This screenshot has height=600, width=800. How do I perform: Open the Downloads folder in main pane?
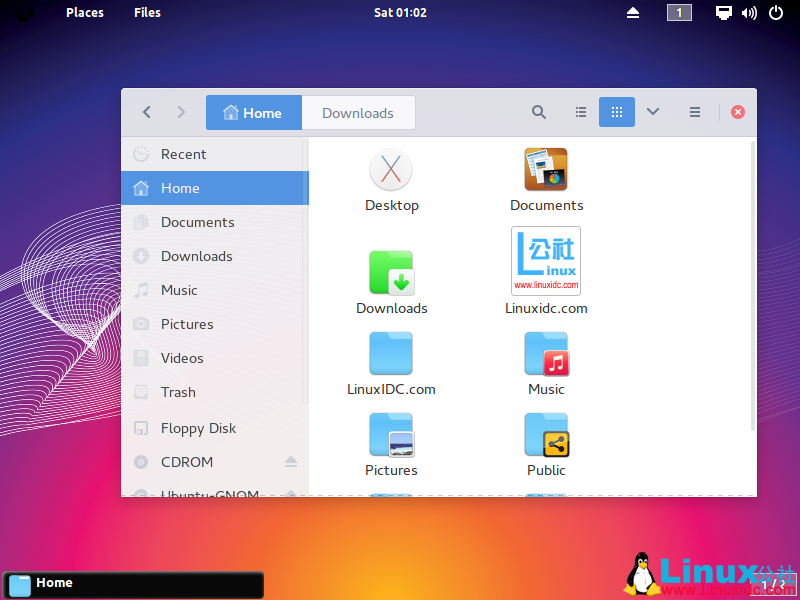pos(391,273)
